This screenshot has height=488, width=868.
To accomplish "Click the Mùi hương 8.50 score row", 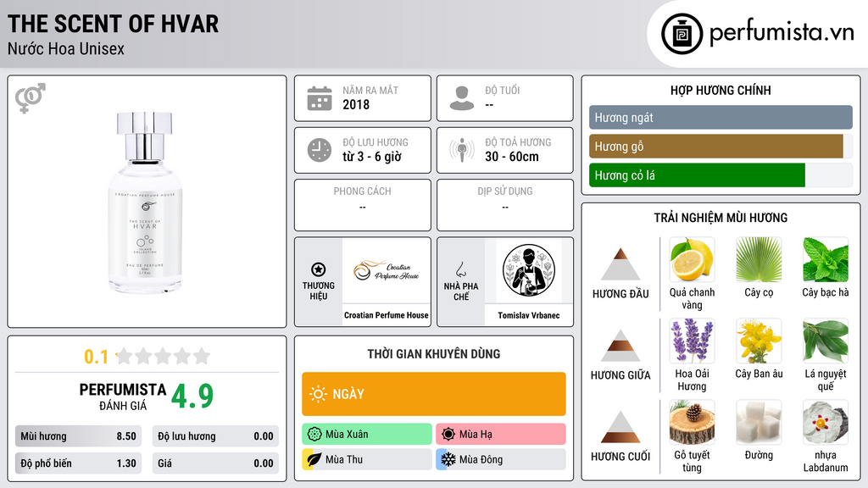I will coord(78,436).
